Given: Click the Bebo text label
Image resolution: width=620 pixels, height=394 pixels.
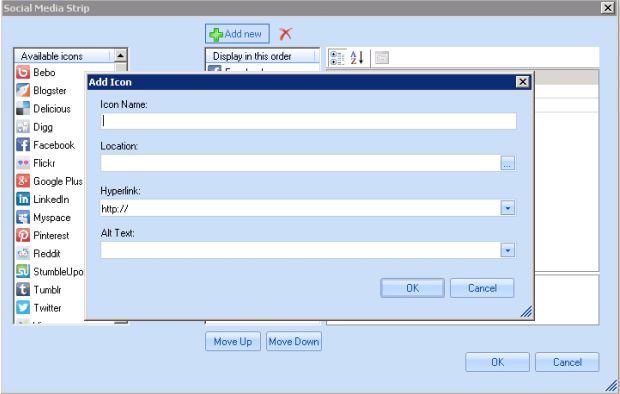Looking at the screenshot, I should click(44, 72).
